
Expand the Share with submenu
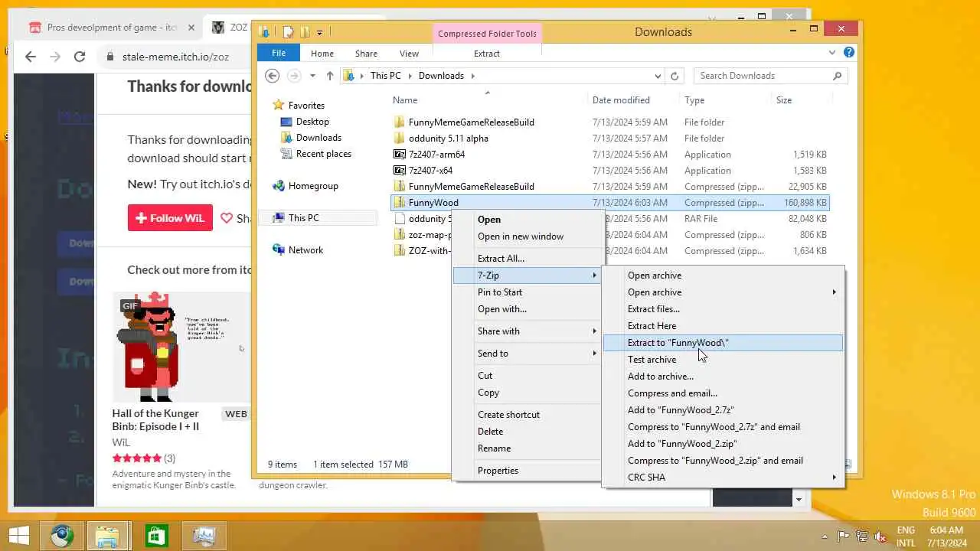[x=594, y=331]
